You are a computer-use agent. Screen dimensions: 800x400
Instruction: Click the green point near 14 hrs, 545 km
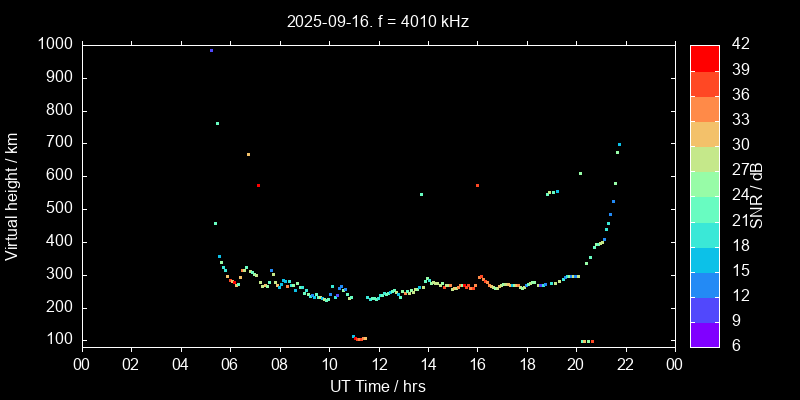421,194
